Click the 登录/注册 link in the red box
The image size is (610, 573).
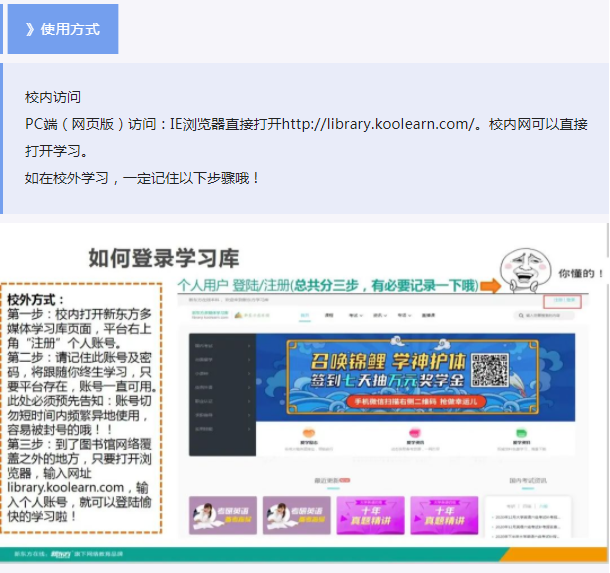pos(561,300)
